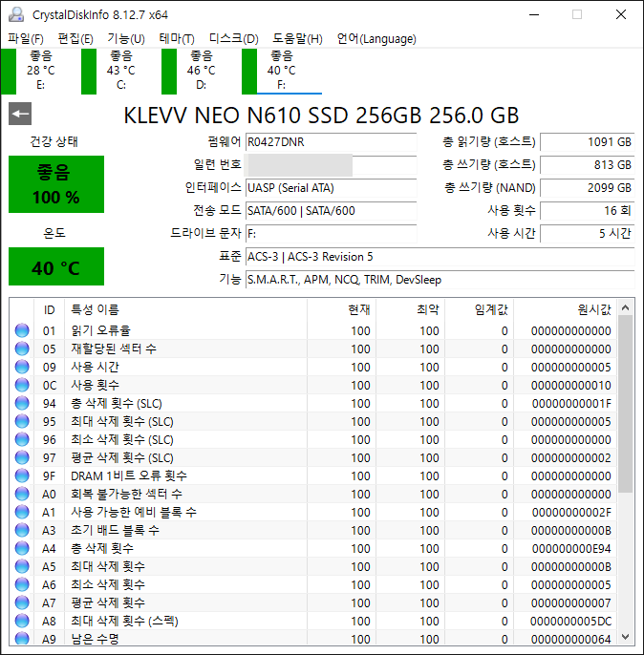Click total NAND writes value 2099 GB
The height and width of the screenshot is (655, 644).
point(588,188)
